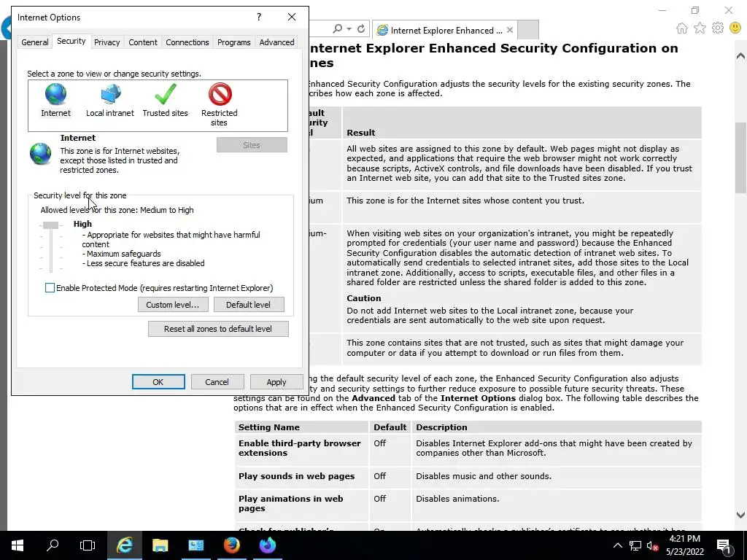Click the muted volume tray icon
The image size is (747, 560).
coord(652,545)
